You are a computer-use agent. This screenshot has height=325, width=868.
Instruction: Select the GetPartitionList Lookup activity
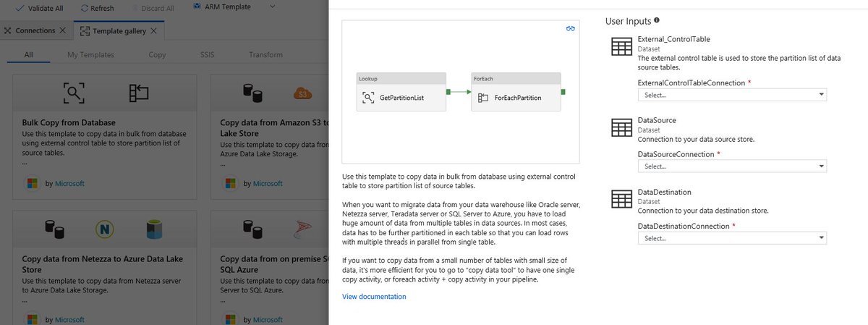pyautogui.click(x=401, y=92)
